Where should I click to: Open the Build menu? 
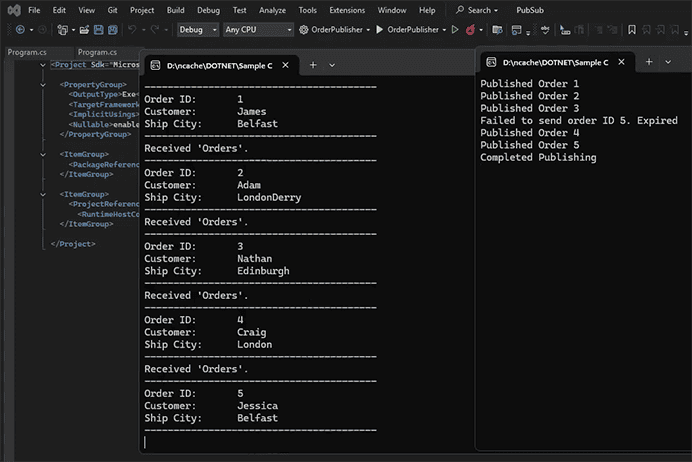(x=175, y=10)
